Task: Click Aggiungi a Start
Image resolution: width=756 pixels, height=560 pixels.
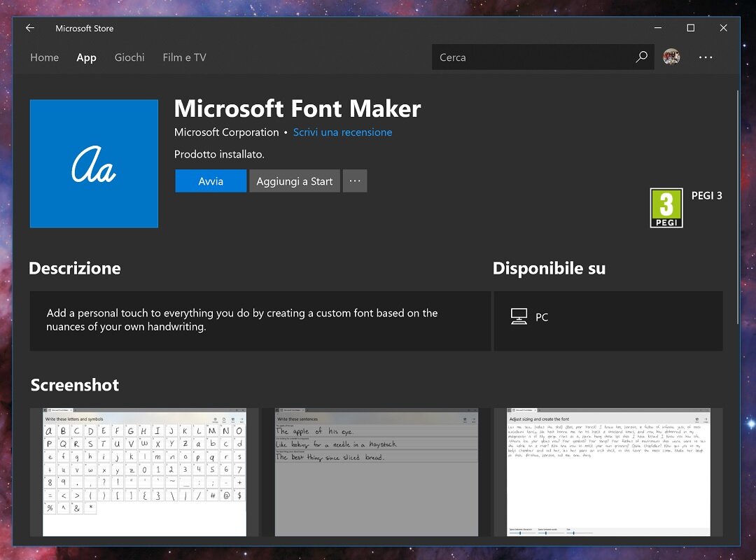Action: (294, 181)
